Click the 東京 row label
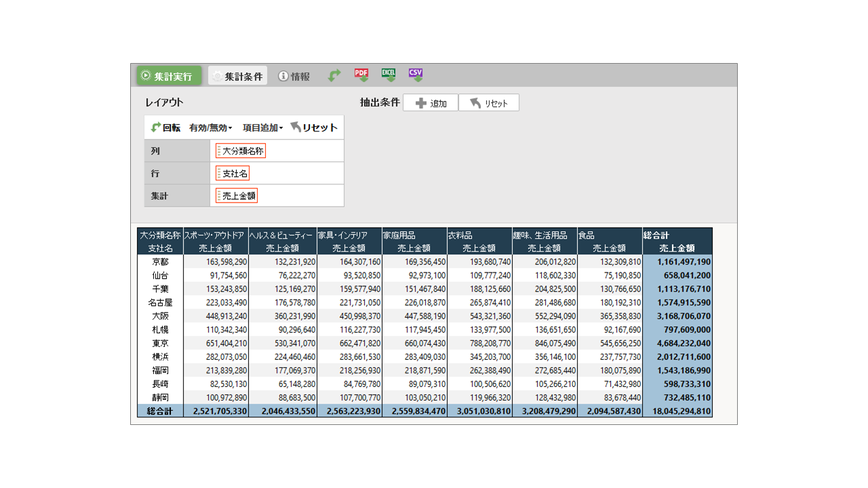This screenshot has width=868, height=488. click(x=160, y=344)
